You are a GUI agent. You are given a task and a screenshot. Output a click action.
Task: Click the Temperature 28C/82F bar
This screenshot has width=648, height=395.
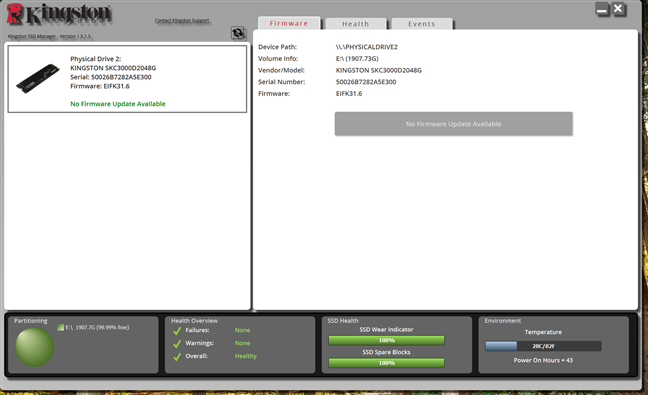point(543,346)
